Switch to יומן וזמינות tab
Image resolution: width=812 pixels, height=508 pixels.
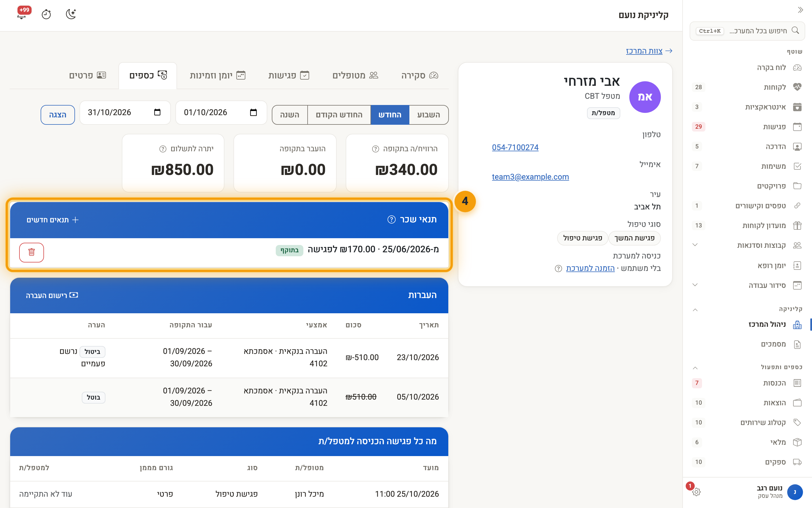point(217,76)
